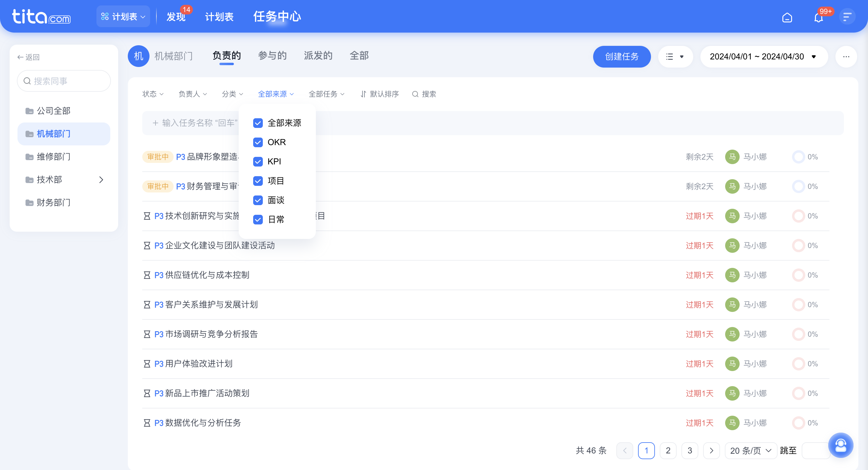Switch to the 负责的 tab
Viewport: 868px width, 470px height.
point(226,56)
